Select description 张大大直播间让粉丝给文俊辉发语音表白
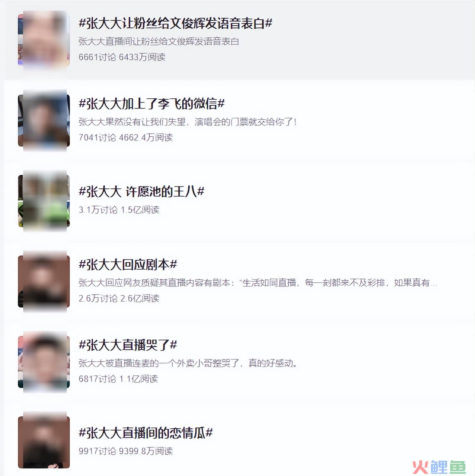 [x=159, y=41]
